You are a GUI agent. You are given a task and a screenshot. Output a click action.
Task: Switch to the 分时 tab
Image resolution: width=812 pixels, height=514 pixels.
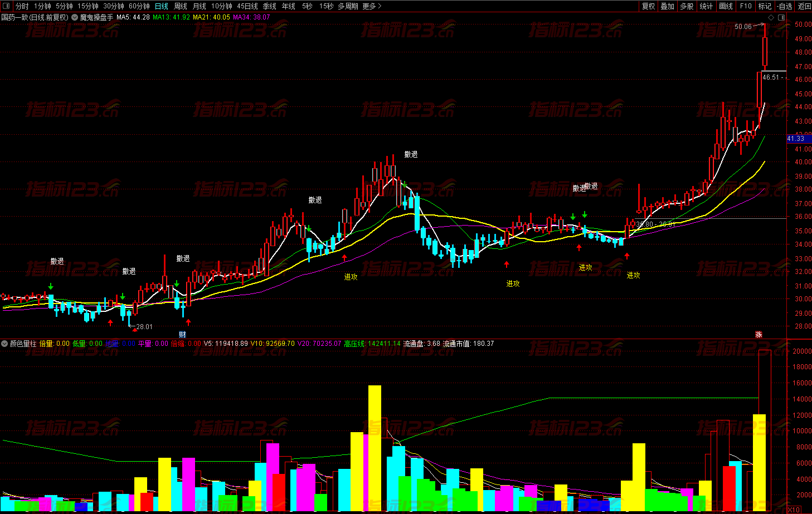[x=22, y=6]
